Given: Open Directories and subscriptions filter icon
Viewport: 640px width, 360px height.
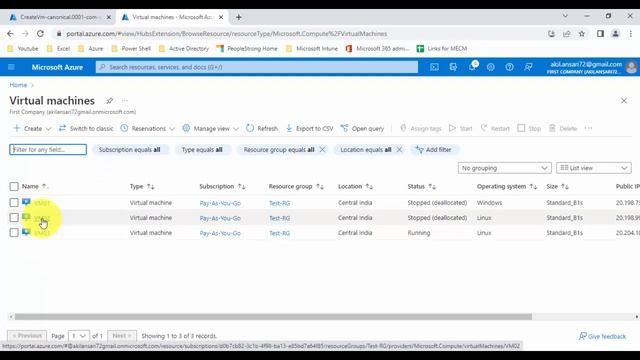Looking at the screenshot, I should pyautogui.click(x=453, y=67).
